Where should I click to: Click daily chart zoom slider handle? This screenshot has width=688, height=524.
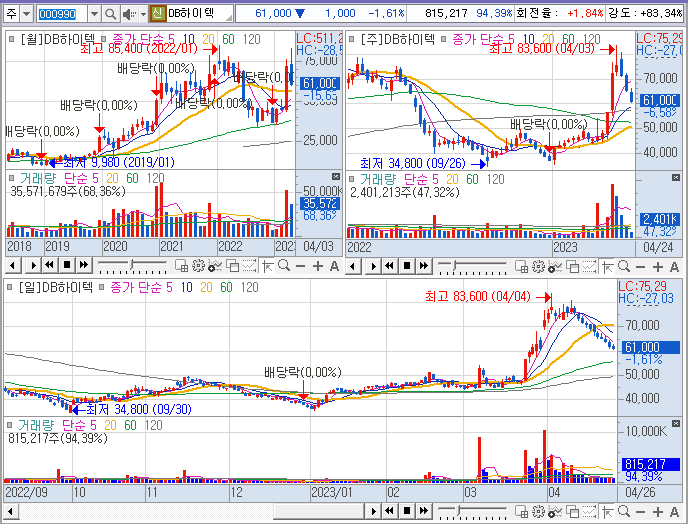click(x=459, y=510)
